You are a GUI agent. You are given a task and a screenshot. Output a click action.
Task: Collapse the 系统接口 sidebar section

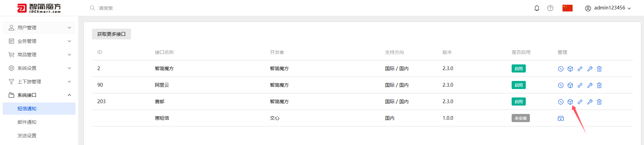[39, 95]
